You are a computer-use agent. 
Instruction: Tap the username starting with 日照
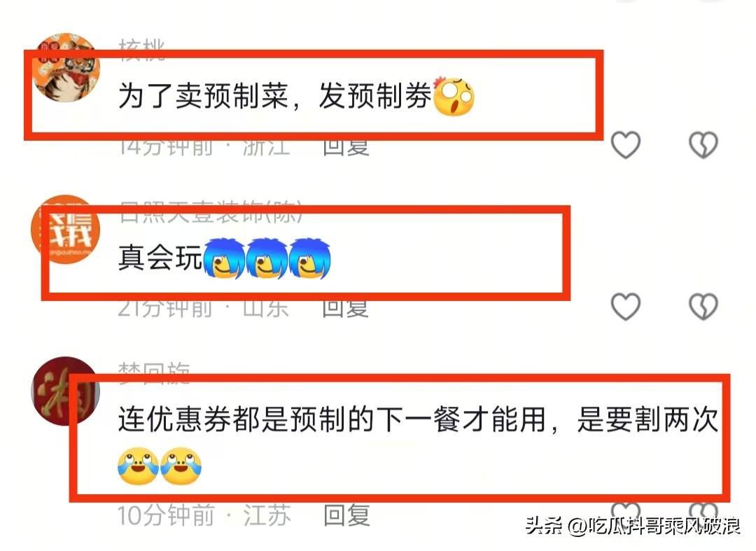point(211,212)
